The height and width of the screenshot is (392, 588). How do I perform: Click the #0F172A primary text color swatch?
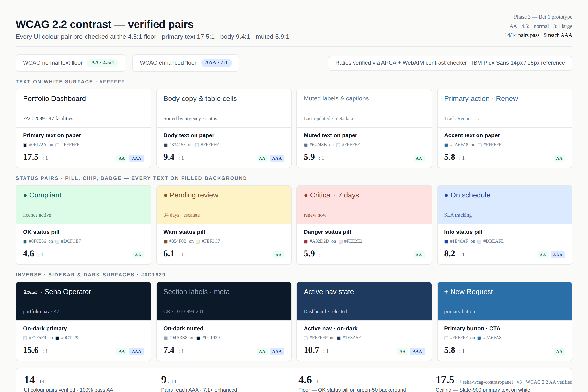(25, 145)
